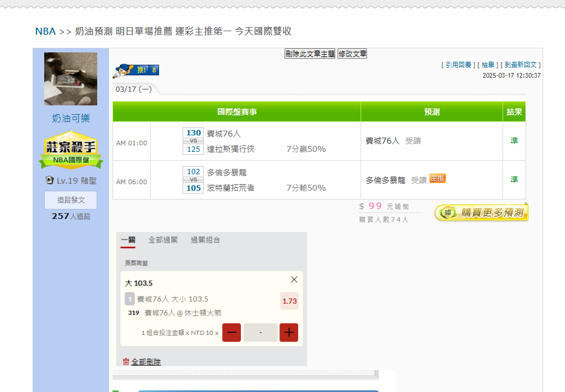The width and height of the screenshot is (565, 392).
Task: Open 奶油可樂 avatar photo
Action: click(71, 79)
